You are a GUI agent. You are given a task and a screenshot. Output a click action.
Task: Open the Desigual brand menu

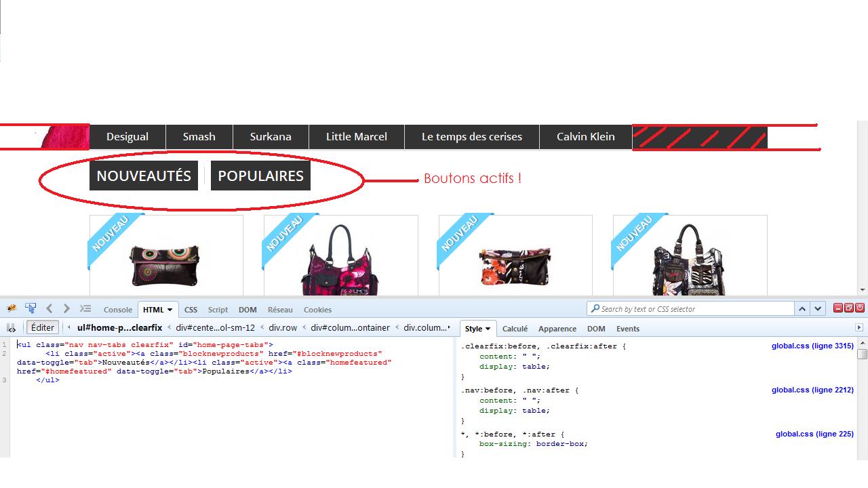127,137
